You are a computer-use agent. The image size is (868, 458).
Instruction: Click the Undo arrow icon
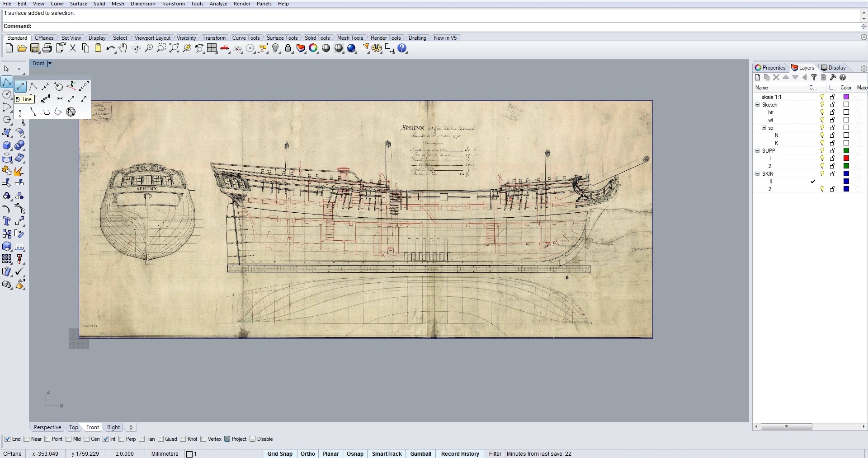[x=110, y=48]
